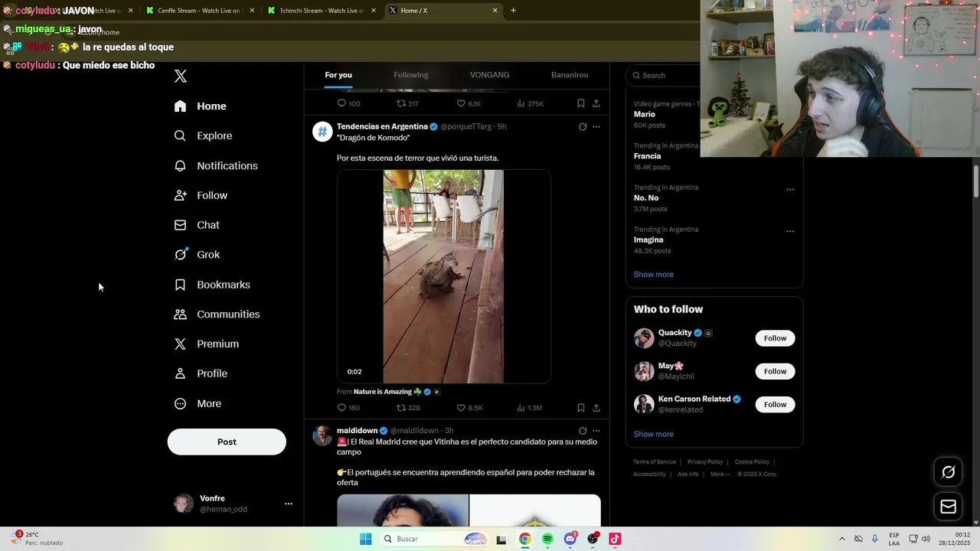The image size is (980, 551).
Task: Open the Follow section in sidebar
Action: point(201,195)
